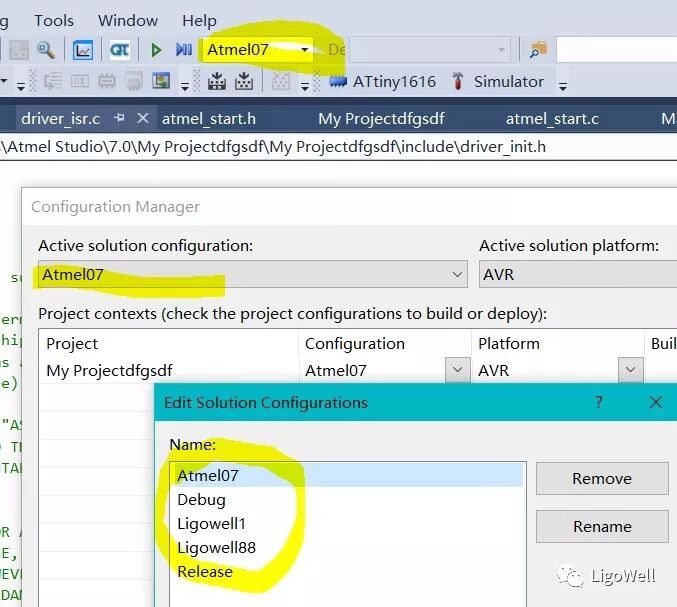Switch to the My Projectdfgsdf tab

[x=381, y=118]
